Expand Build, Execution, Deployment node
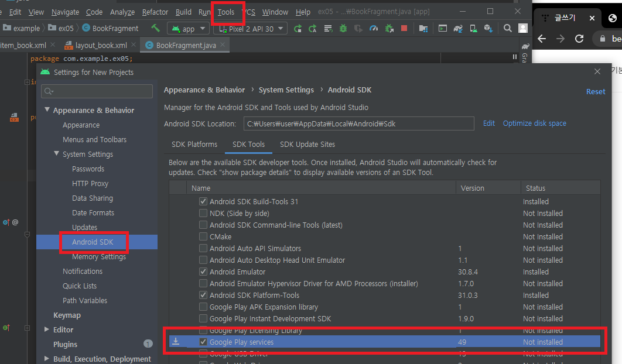 47,359
